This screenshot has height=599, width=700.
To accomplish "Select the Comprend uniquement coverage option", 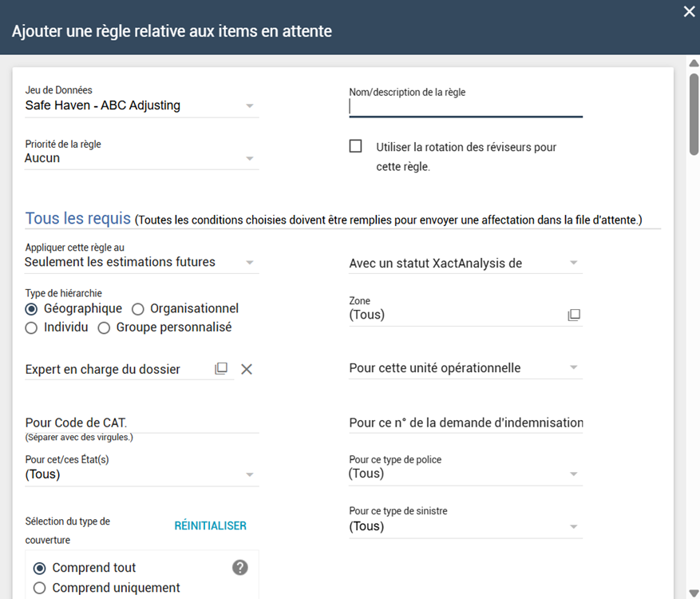I will 40,589.
